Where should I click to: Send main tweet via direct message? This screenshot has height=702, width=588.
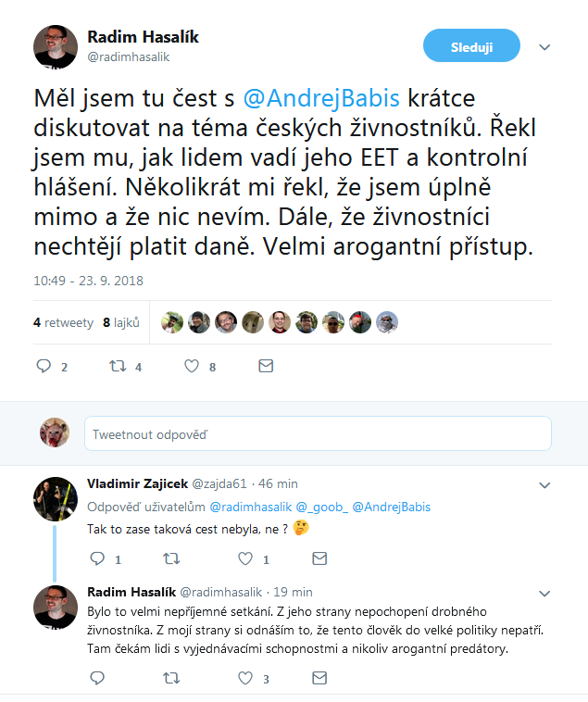[x=265, y=366]
